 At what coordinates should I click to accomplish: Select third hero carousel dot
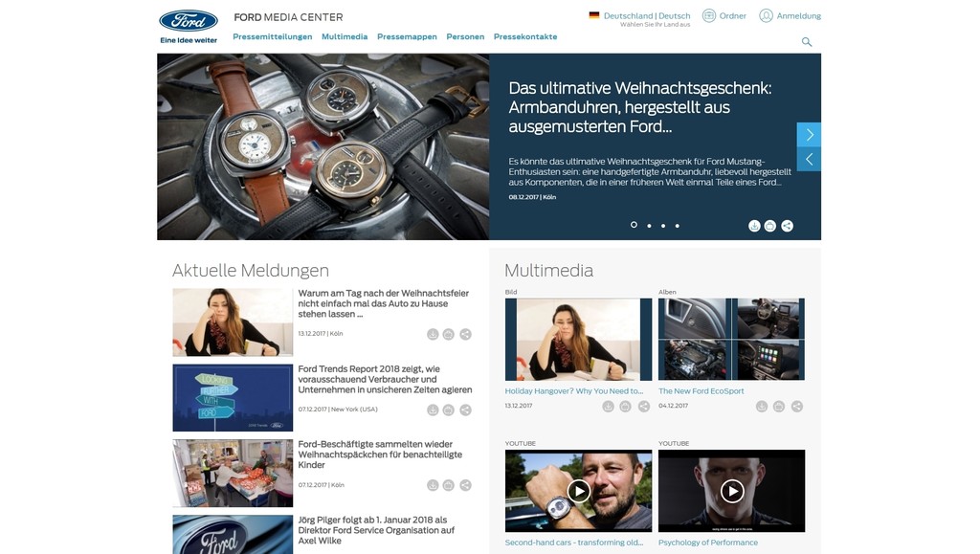[x=663, y=226]
